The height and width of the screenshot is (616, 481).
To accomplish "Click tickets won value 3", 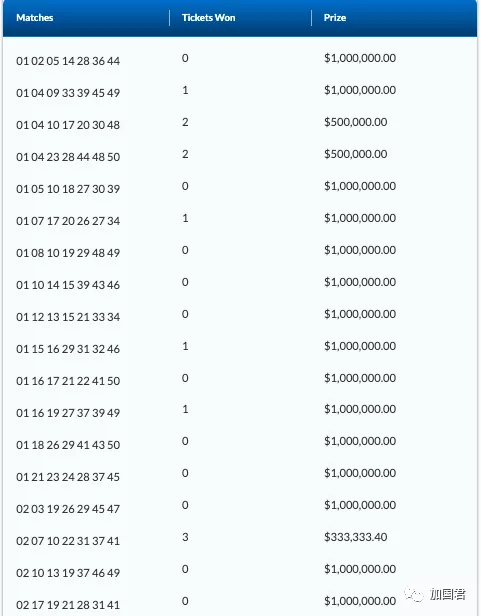I will pyautogui.click(x=185, y=537).
